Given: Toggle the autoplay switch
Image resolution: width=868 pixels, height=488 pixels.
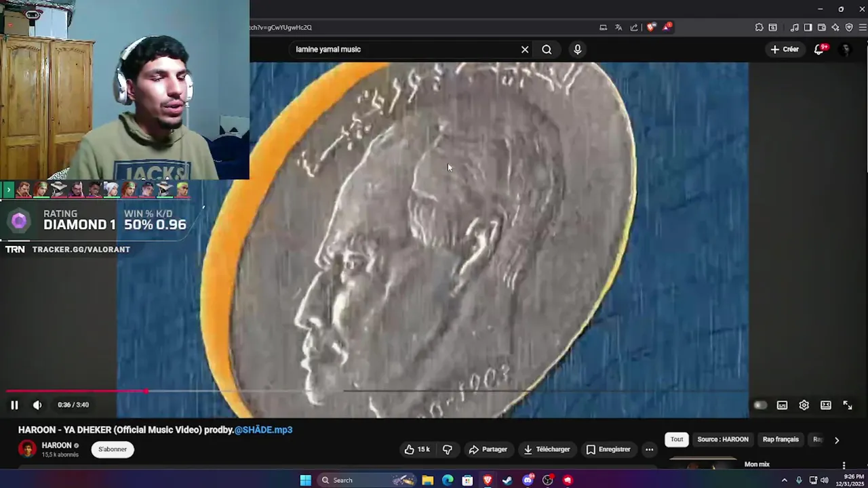Looking at the screenshot, I should [760, 405].
